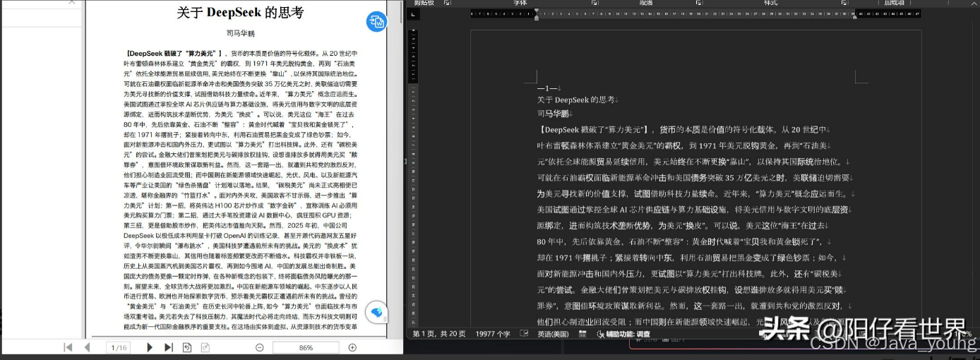
Task: Open the Word clipboard group dialog launcher
Action: point(447,3)
